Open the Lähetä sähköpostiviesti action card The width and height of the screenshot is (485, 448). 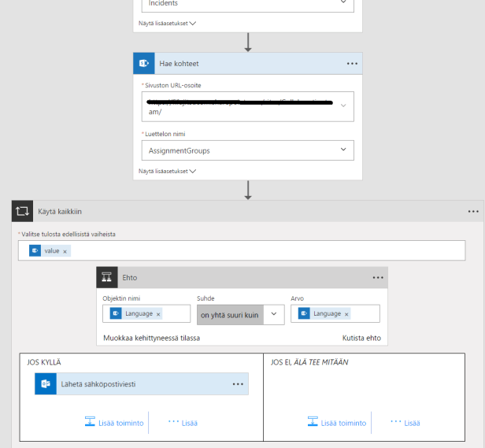tap(142, 384)
